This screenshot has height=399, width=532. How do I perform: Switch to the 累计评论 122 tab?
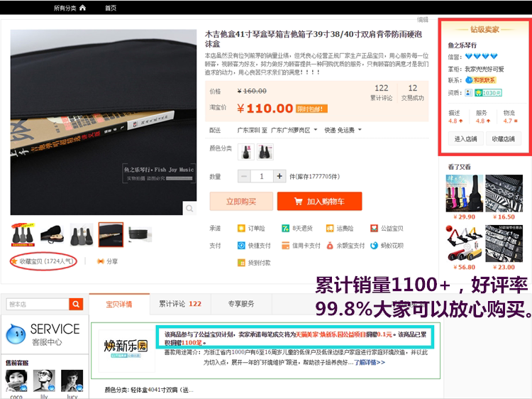click(x=180, y=304)
